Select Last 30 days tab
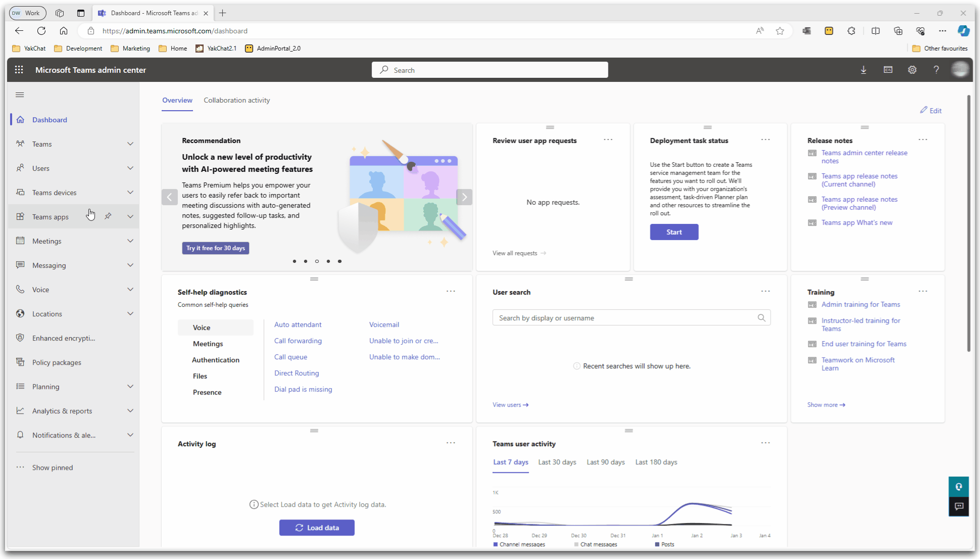This screenshot has width=980, height=559. pos(557,462)
